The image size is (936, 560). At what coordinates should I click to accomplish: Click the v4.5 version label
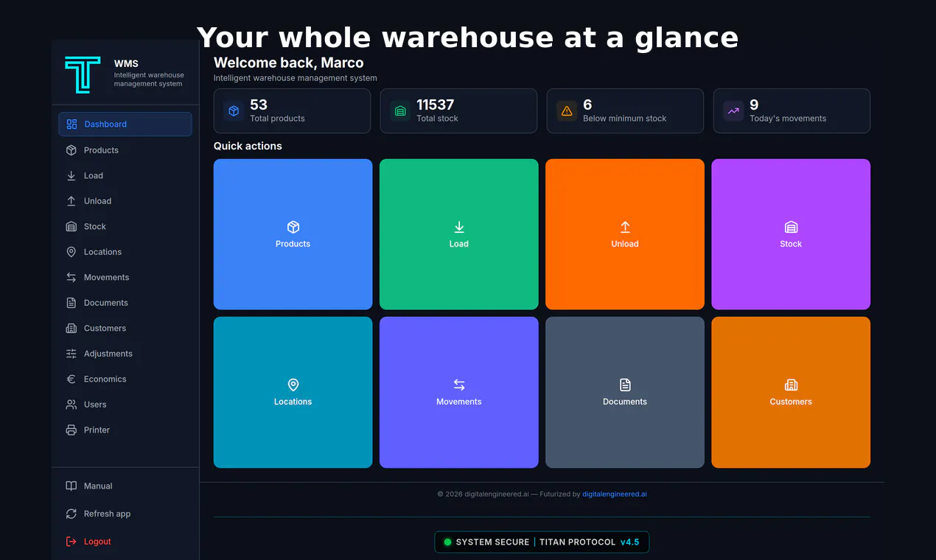coord(630,542)
